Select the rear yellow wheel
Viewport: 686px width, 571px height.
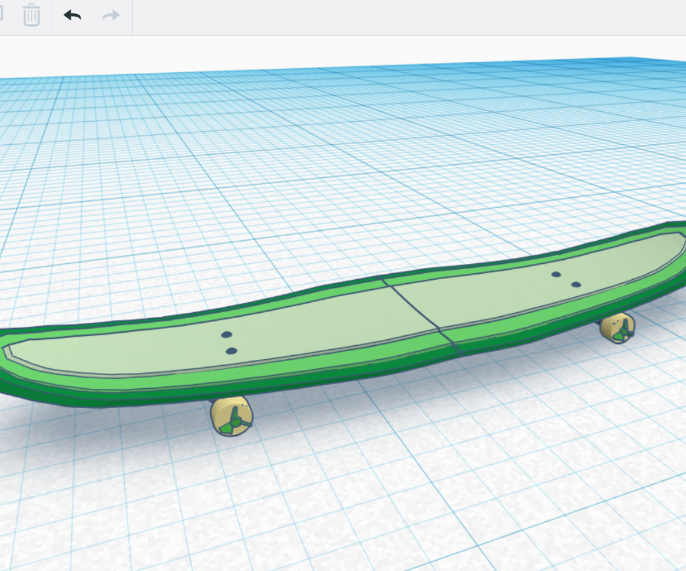[617, 328]
